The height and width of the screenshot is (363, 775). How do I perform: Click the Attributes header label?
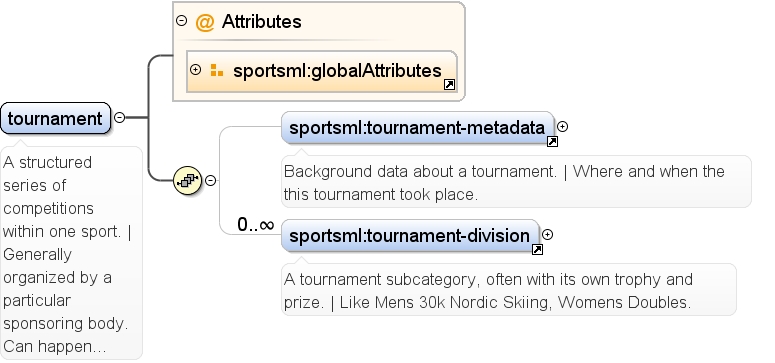click(261, 22)
